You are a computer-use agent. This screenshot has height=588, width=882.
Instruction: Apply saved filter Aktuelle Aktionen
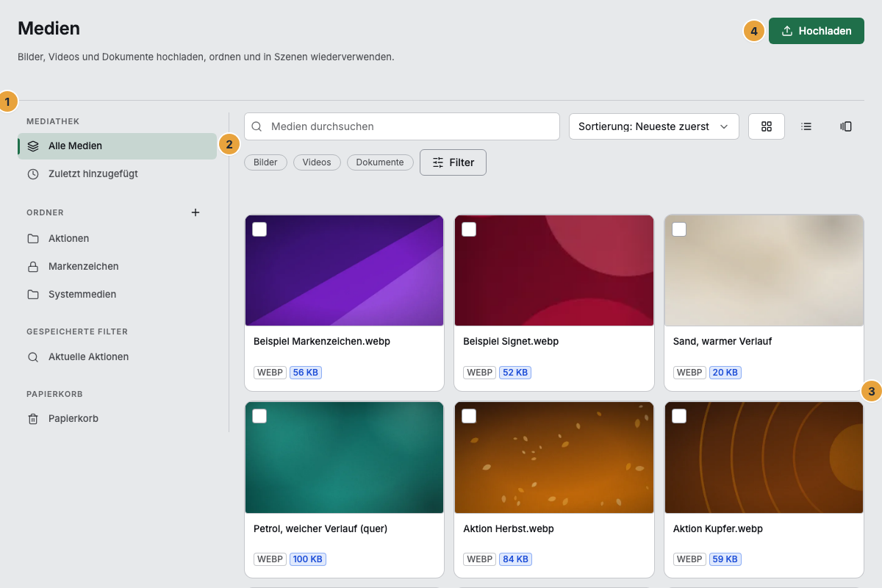(118, 356)
